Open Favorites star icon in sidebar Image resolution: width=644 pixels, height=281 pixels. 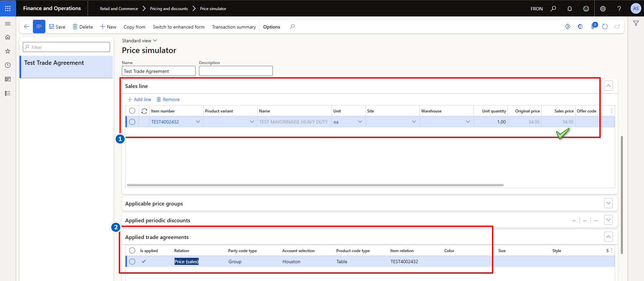pos(8,51)
